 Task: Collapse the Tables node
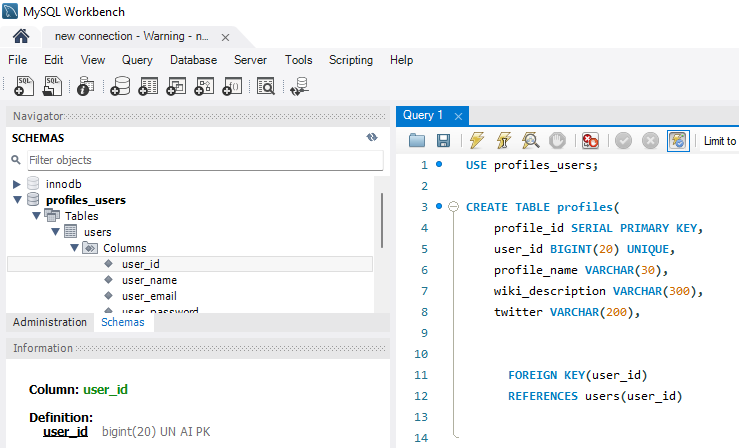[36, 216]
